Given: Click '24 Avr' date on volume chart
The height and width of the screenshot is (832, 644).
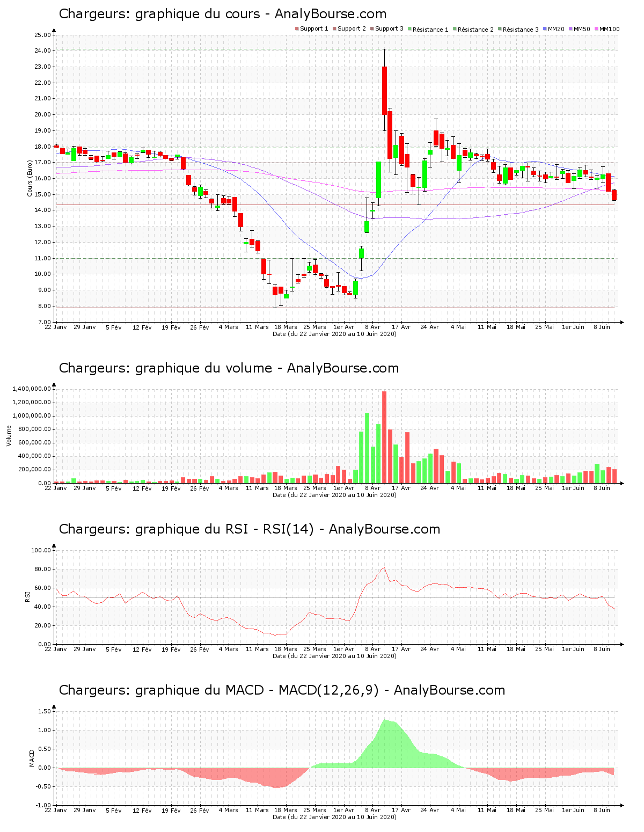Looking at the screenshot, I should [429, 488].
